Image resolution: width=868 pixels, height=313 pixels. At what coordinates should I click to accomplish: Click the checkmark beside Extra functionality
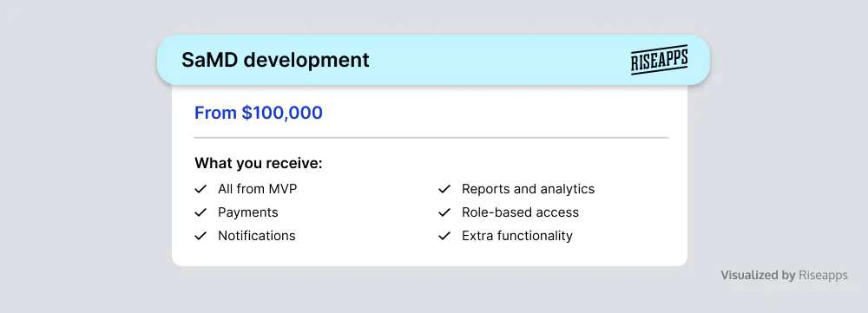[x=444, y=236]
